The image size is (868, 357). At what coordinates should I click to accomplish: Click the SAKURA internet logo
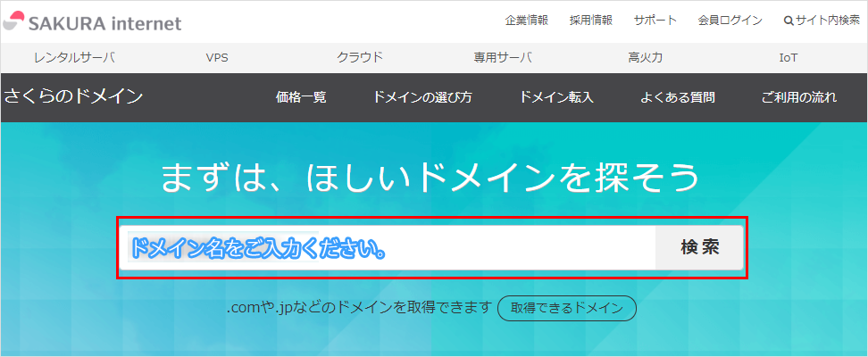[x=92, y=22]
